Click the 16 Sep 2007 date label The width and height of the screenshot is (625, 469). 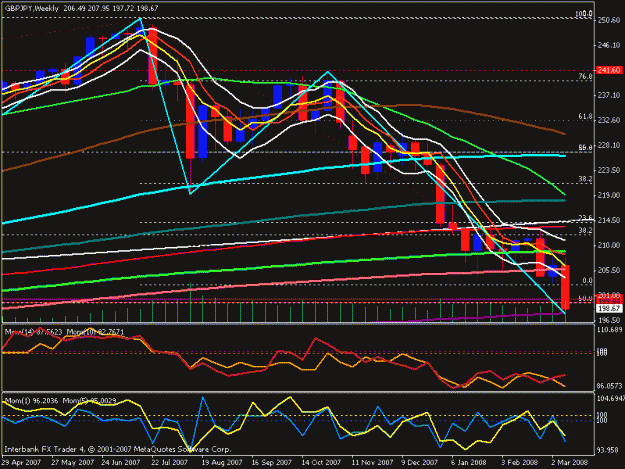272,463
